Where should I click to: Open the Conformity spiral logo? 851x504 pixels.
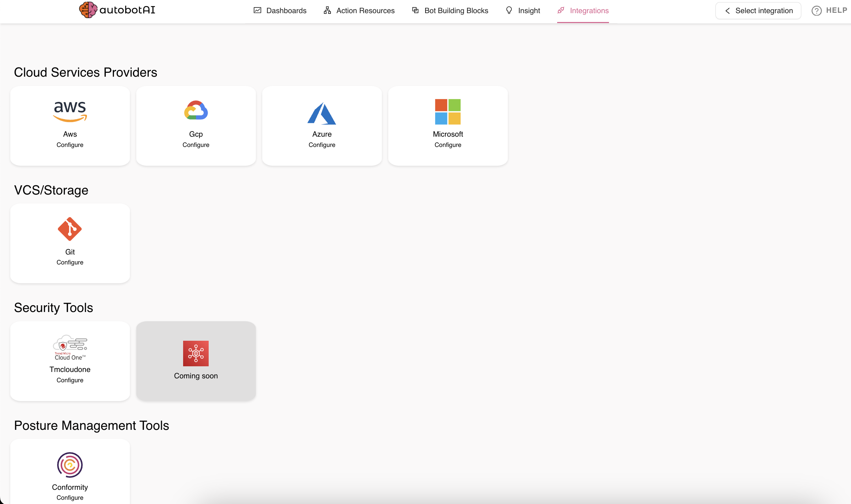(x=70, y=465)
